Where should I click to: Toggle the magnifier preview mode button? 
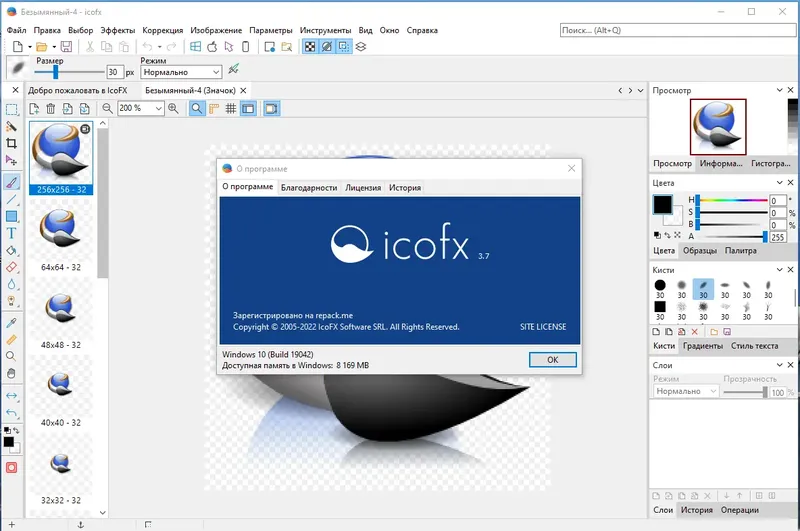pyautogui.click(x=196, y=109)
